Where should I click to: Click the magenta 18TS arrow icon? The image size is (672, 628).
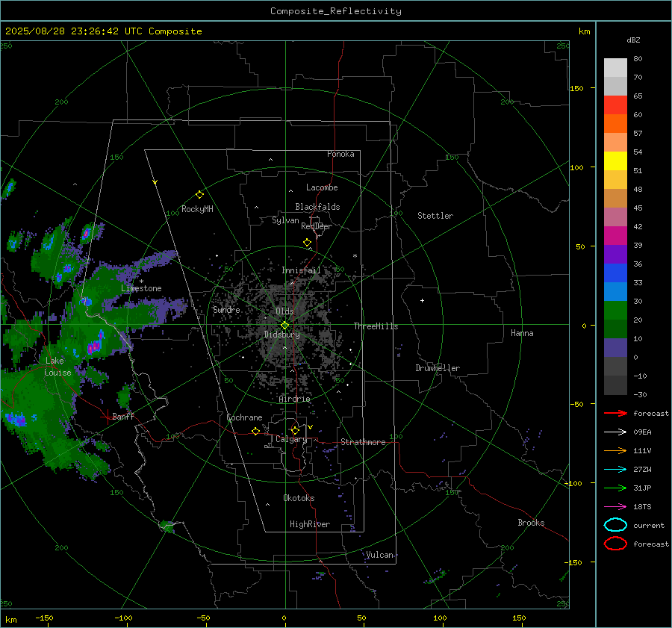(x=615, y=507)
